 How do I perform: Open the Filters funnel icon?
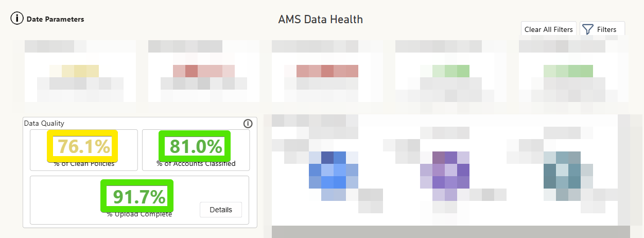pos(588,29)
